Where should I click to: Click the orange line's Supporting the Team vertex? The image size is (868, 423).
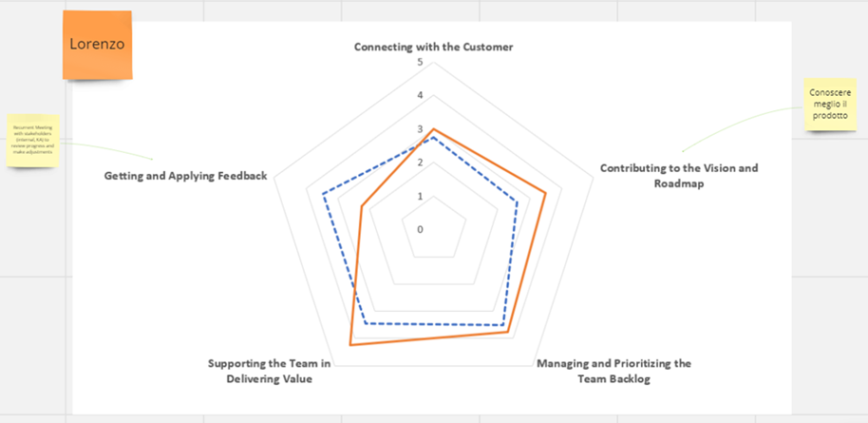click(349, 345)
